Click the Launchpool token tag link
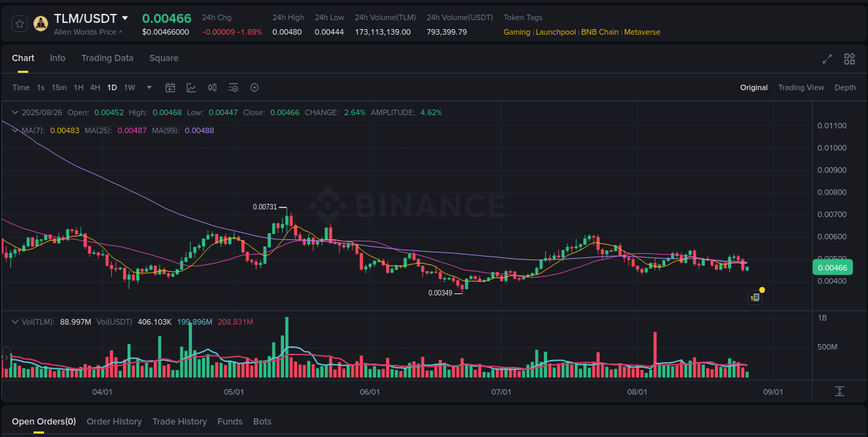868x437 pixels. tap(556, 32)
